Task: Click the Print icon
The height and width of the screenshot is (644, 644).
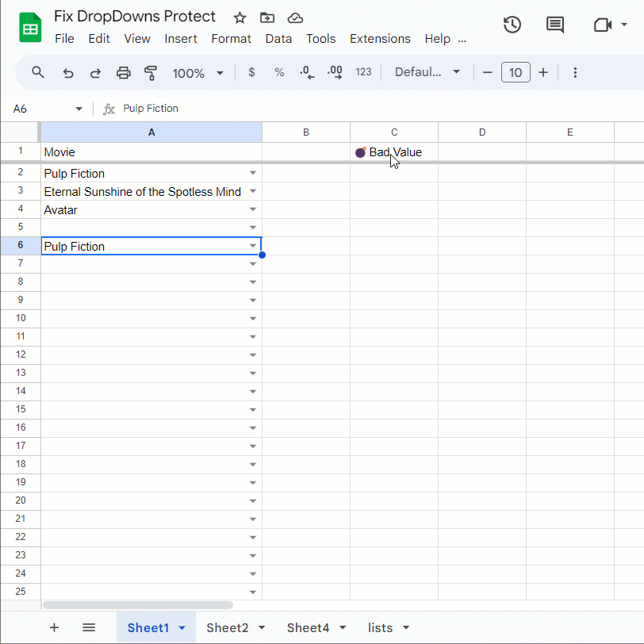Action: [123, 72]
